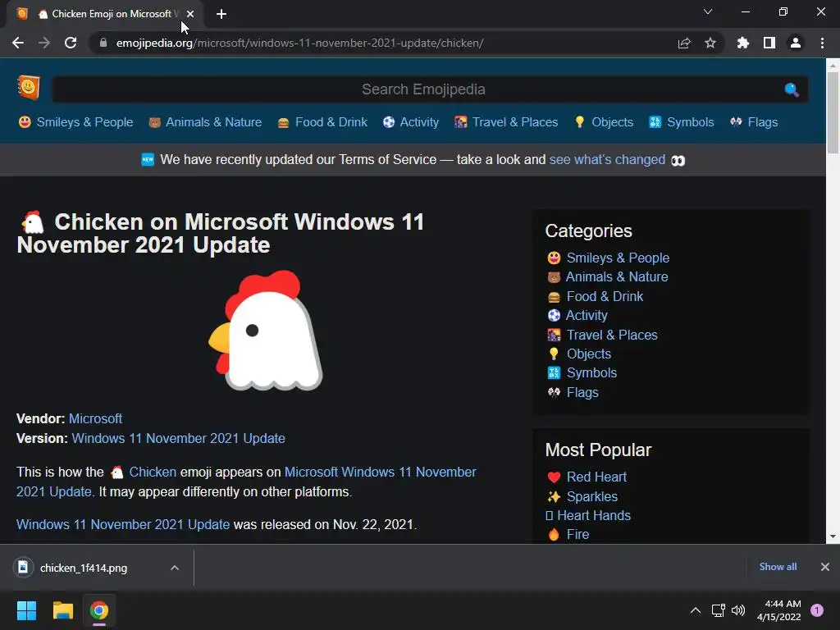
Task: Click the search magnifier icon
Action: [x=792, y=89]
